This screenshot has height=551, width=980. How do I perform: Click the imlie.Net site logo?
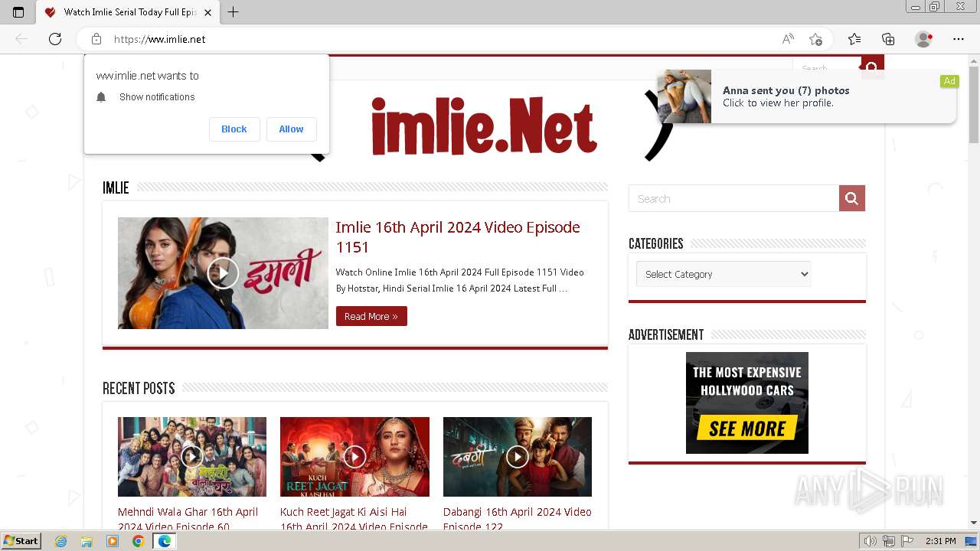(x=484, y=126)
